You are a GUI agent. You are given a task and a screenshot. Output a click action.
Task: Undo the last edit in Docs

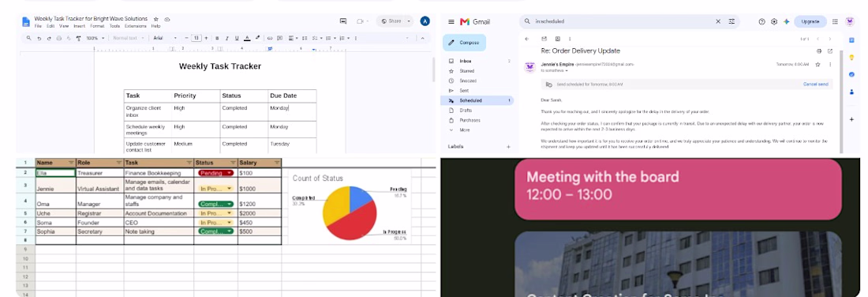pyautogui.click(x=39, y=38)
